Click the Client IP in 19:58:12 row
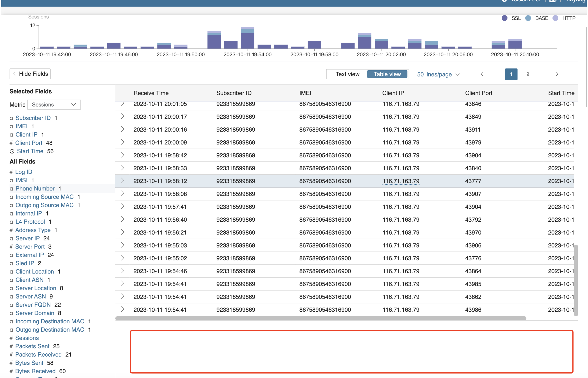 point(401,181)
